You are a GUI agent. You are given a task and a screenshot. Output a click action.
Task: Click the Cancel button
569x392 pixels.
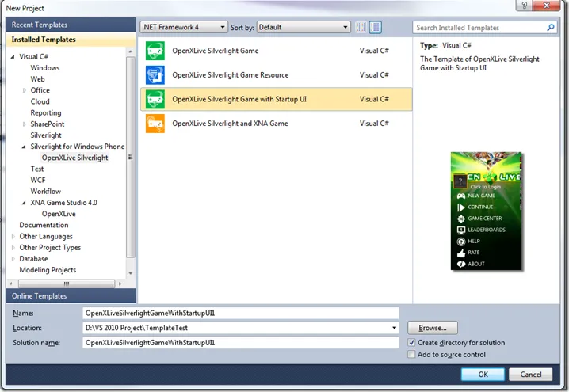pyautogui.click(x=530, y=375)
